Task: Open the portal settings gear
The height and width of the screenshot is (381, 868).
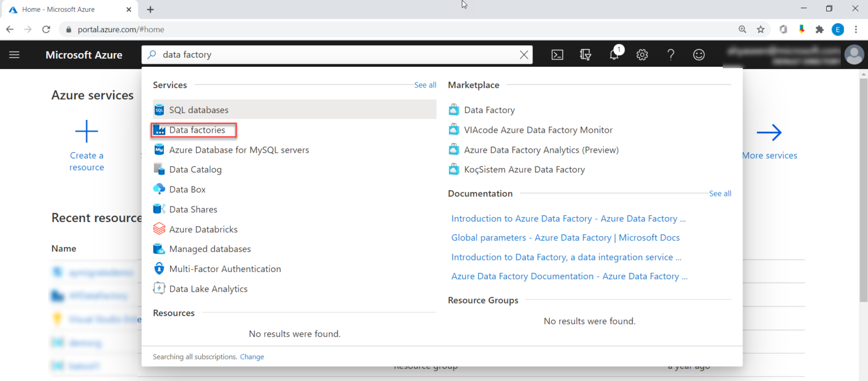Action: coord(642,54)
